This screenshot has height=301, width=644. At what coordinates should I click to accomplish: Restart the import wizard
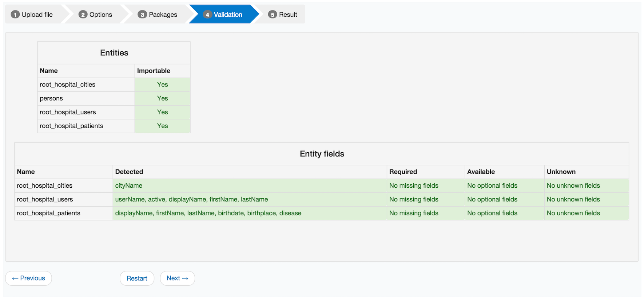(x=137, y=278)
